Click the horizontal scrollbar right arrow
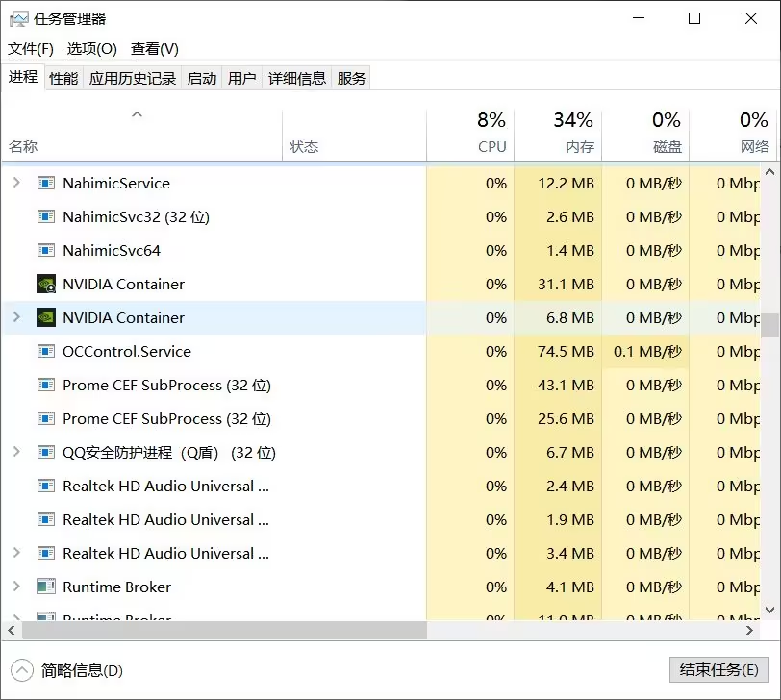Image resolution: width=781 pixels, height=700 pixels. (x=749, y=631)
